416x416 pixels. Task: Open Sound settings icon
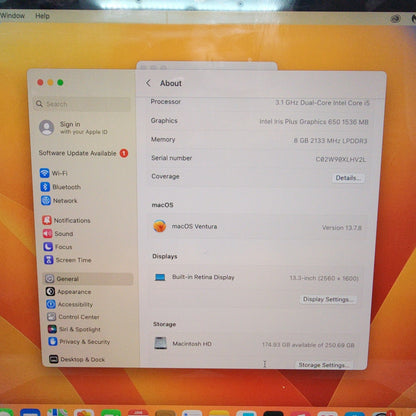pos(48,233)
